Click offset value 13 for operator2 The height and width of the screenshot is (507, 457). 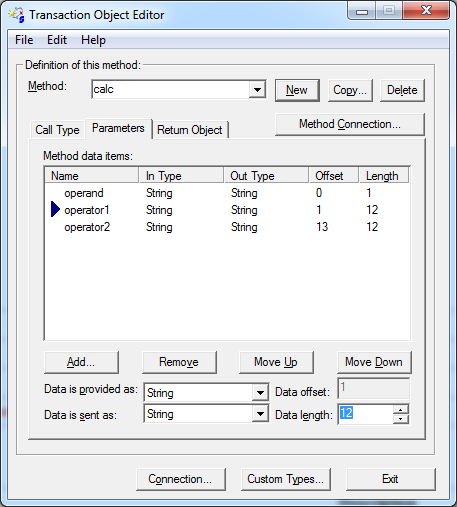(322, 227)
